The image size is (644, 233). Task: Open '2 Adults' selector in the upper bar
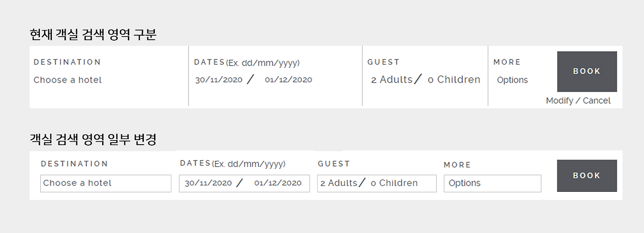pyautogui.click(x=391, y=80)
